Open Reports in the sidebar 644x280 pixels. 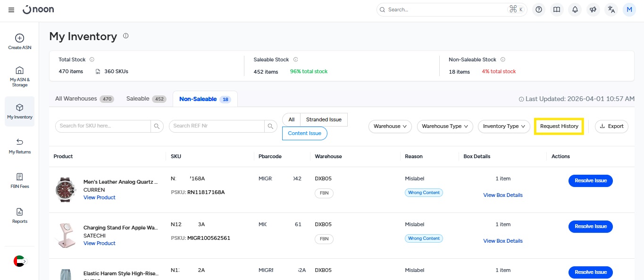tap(20, 212)
